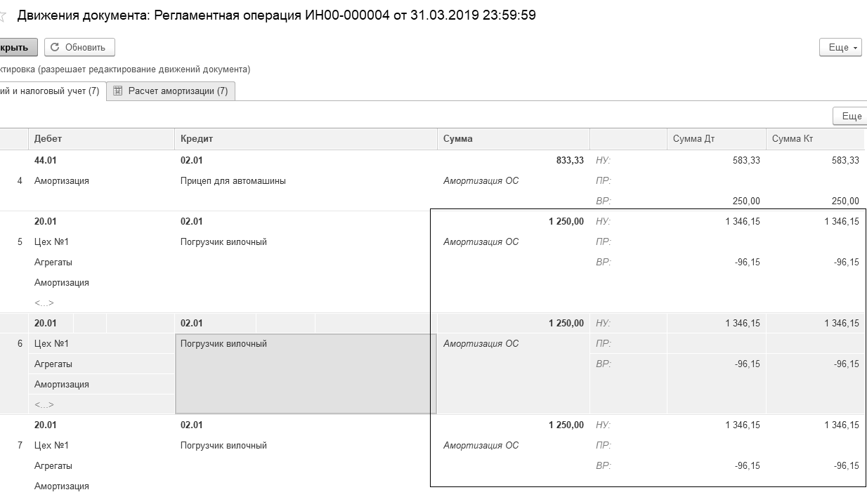Screen dimensions: 867x504
Task: Expand the <...> in row 5 debit
Action: click(x=44, y=303)
